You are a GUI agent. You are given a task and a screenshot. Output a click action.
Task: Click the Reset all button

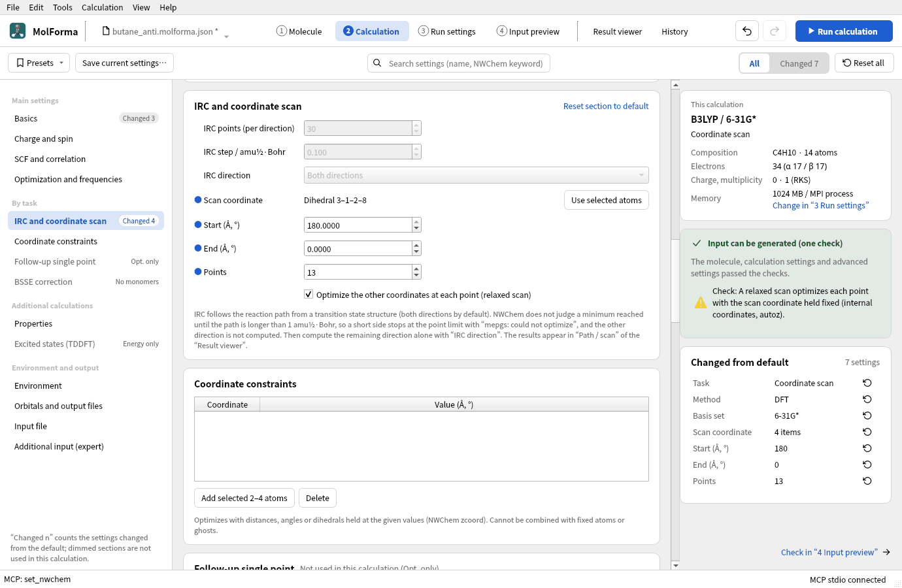click(864, 63)
